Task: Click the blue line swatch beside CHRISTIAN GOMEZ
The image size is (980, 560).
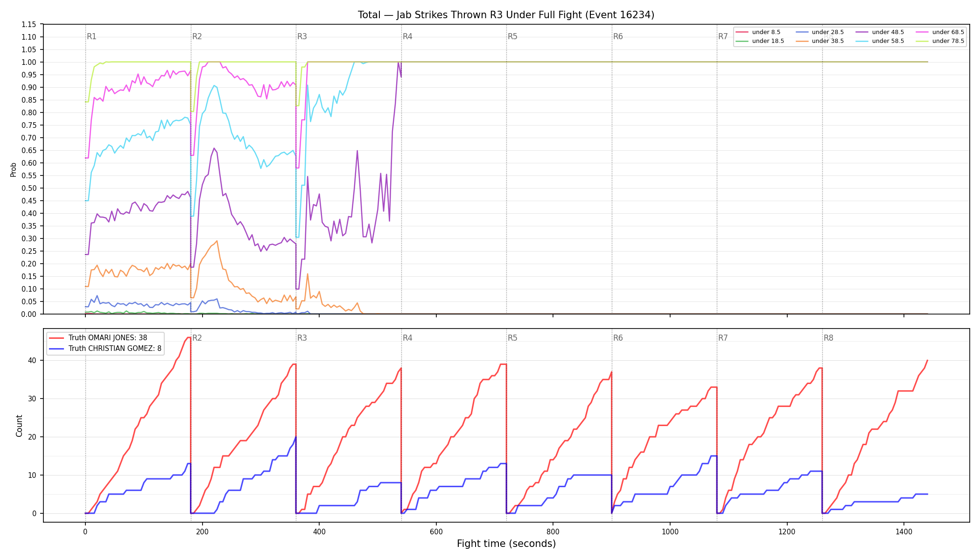Action: [56, 348]
